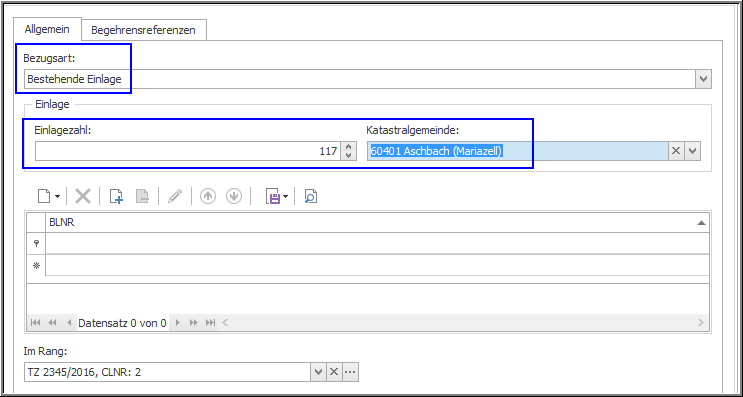Expand the Bezugsart dropdown arrow
Image resolution: width=743 pixels, height=397 pixels.
tap(703, 79)
